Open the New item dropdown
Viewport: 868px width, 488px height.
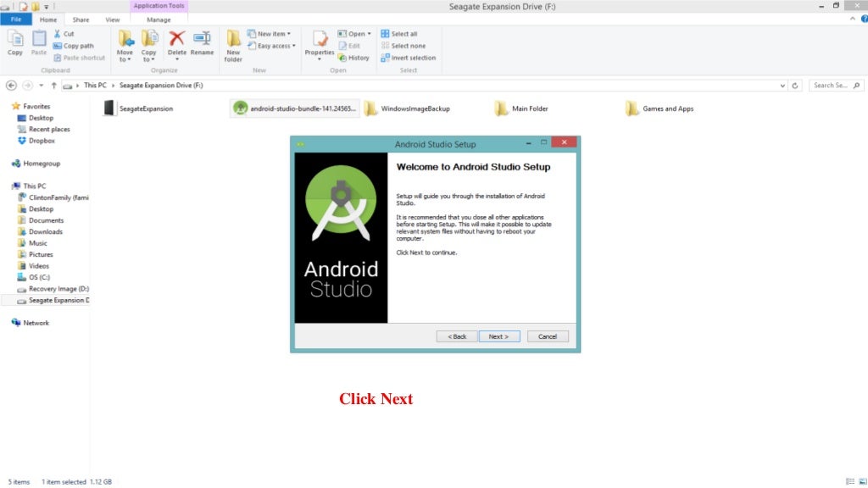click(269, 34)
